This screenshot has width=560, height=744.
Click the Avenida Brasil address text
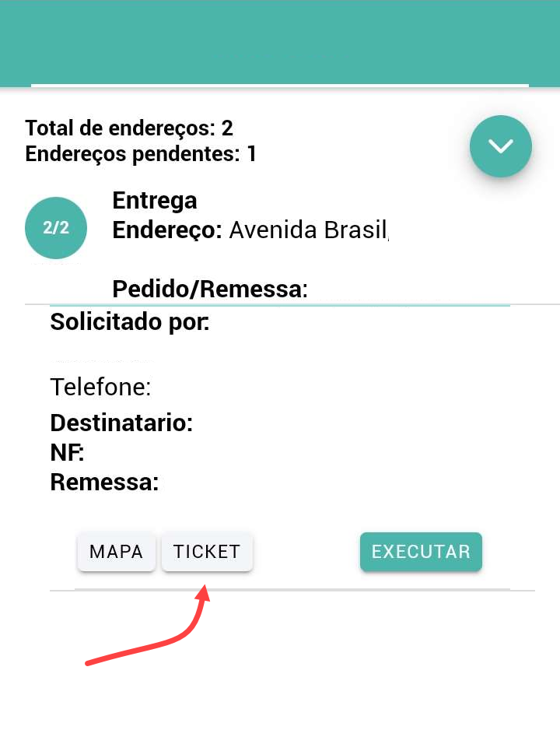pos(308,230)
